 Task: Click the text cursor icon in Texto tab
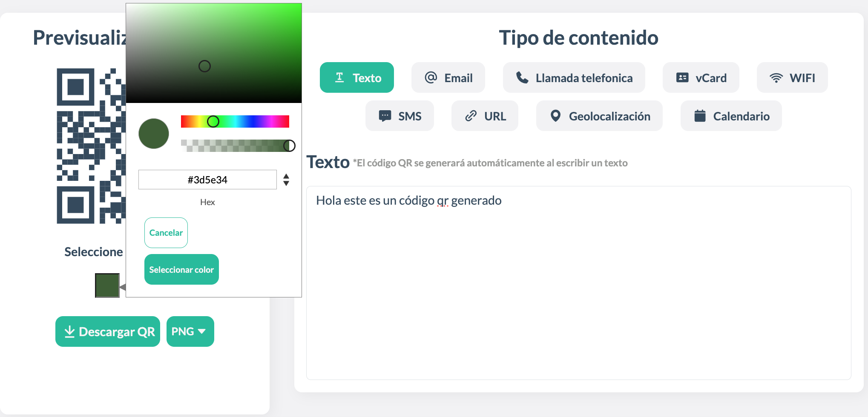[339, 77]
